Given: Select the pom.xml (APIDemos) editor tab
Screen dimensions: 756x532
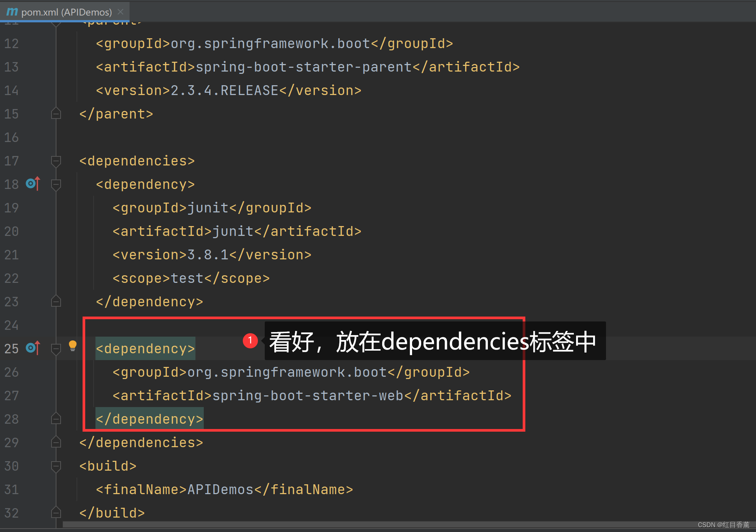Looking at the screenshot, I should [x=66, y=12].
